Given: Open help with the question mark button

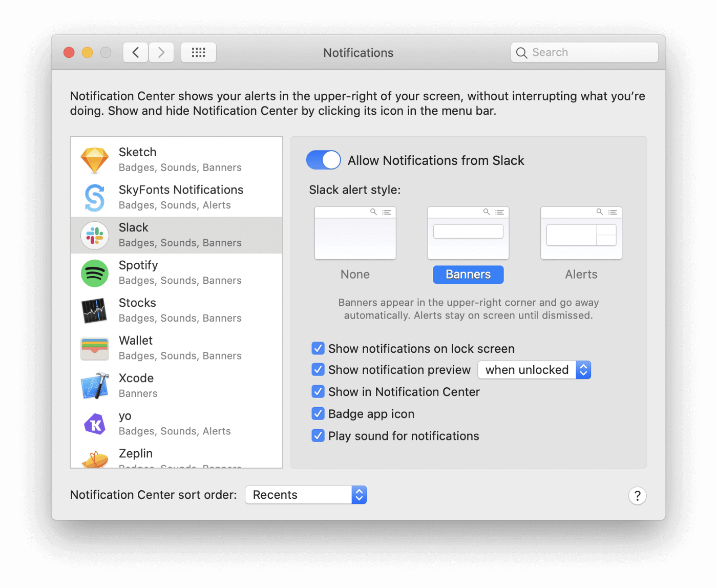Looking at the screenshot, I should [637, 495].
